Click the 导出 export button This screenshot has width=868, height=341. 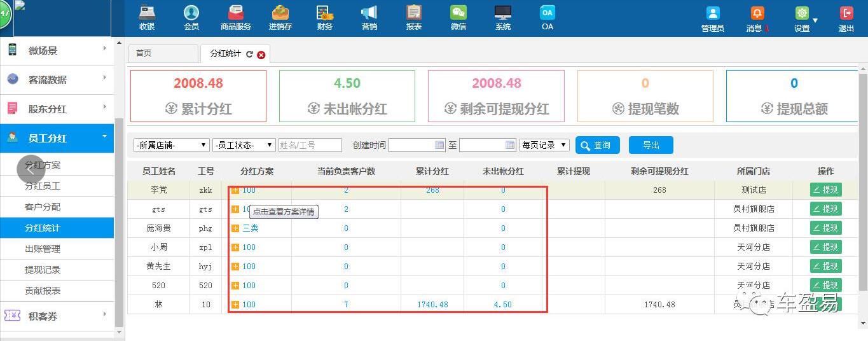(651, 145)
